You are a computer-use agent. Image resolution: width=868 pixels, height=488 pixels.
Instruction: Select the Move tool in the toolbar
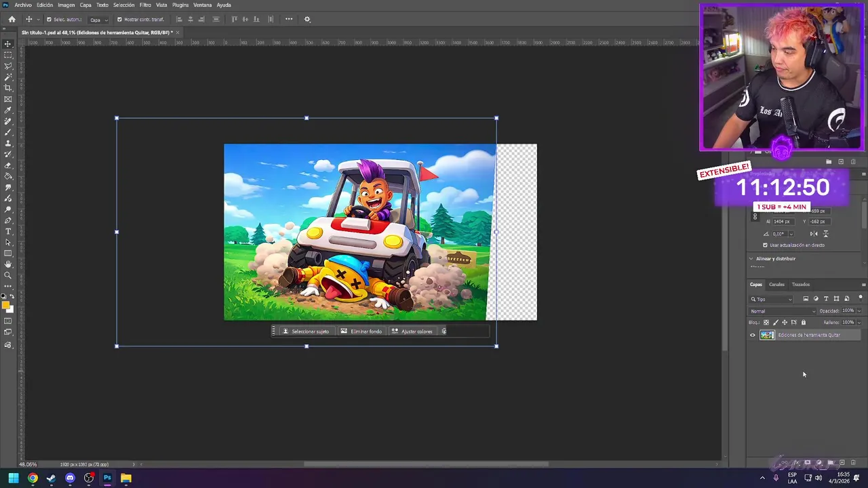[8, 44]
